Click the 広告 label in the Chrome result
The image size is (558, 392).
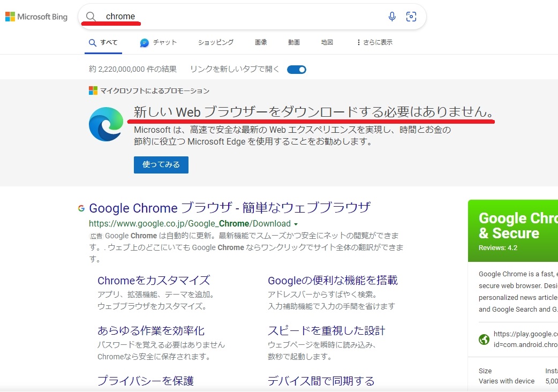(96, 236)
